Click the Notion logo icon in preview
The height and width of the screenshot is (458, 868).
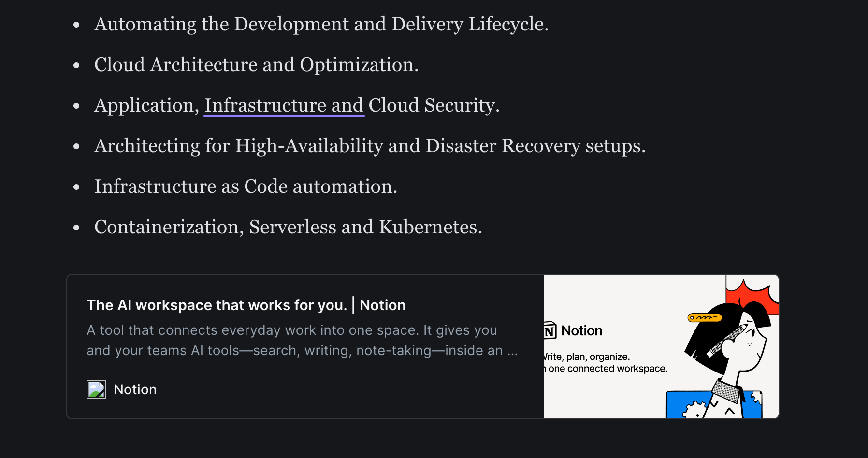tap(550, 330)
